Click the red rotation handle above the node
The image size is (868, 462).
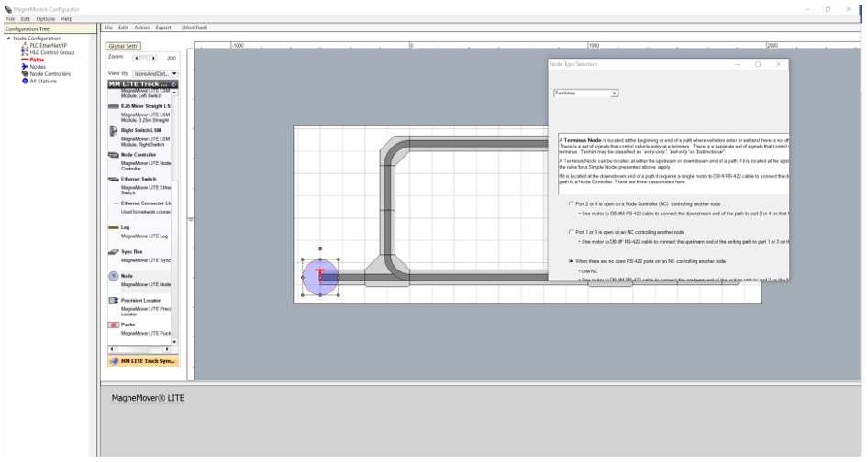[x=320, y=249]
